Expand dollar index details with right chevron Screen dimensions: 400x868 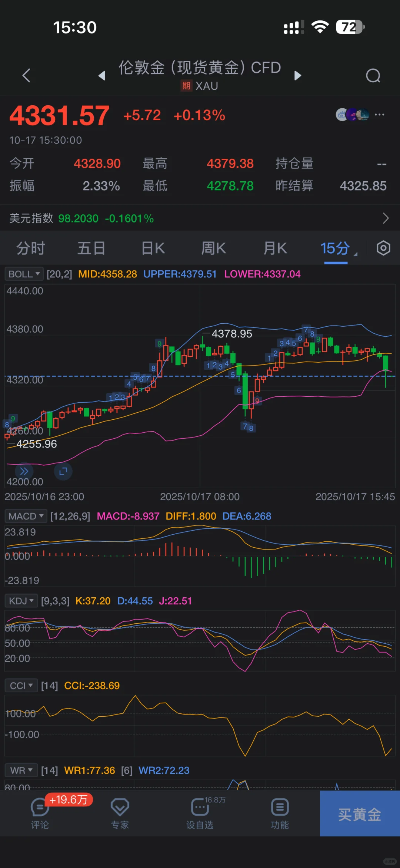pos(386,218)
